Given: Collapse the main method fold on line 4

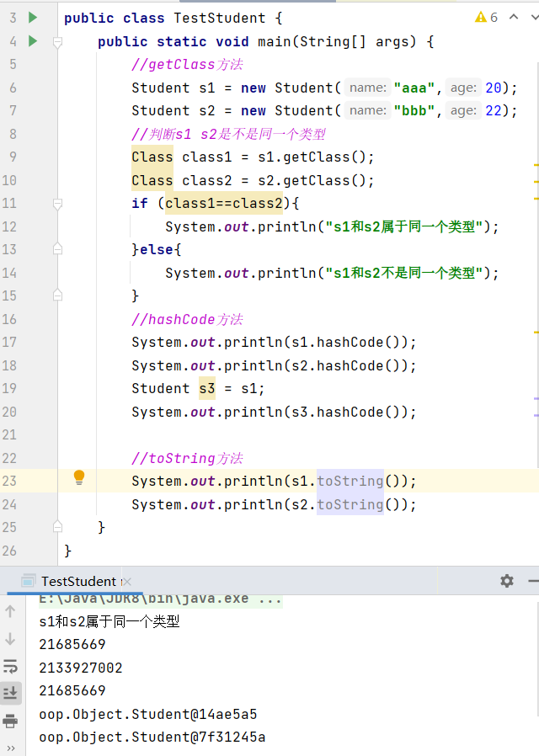Looking at the screenshot, I should 57,42.
